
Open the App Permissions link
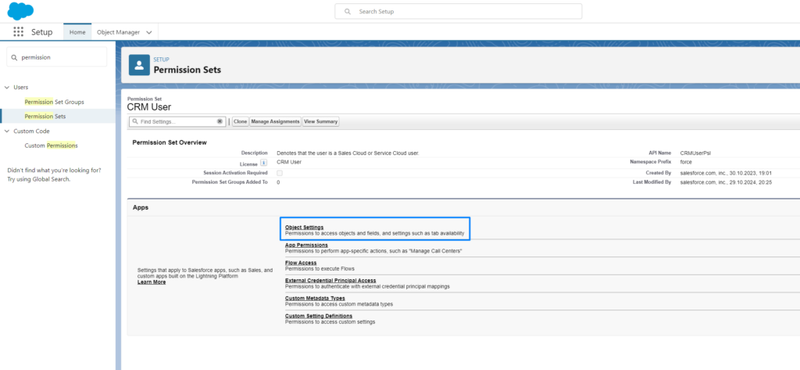point(306,245)
